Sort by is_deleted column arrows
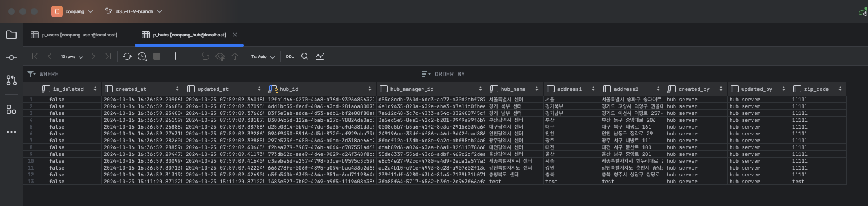The height and width of the screenshot is (206, 868). 95,89
